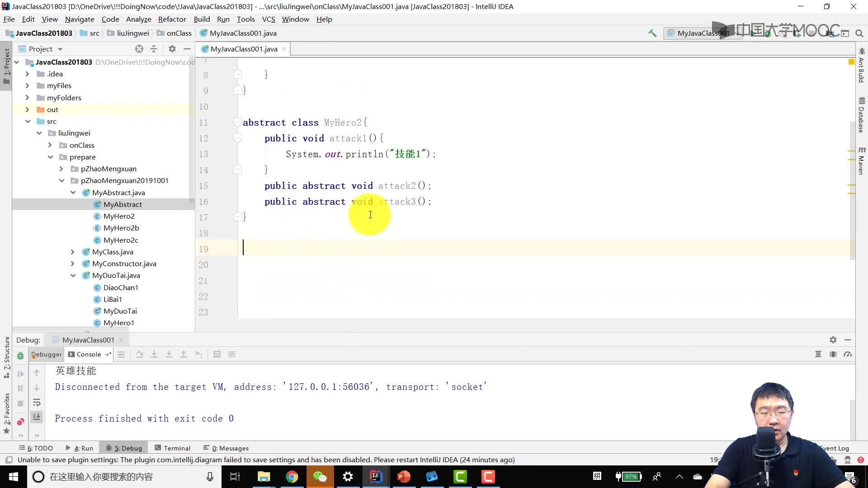This screenshot has height=488, width=868.
Task: Click Resume Program in debug sidebar
Action: (x=20, y=374)
